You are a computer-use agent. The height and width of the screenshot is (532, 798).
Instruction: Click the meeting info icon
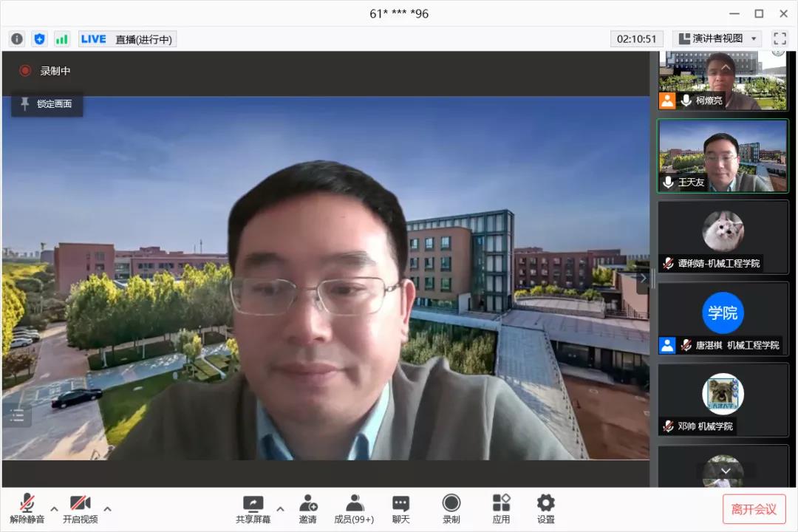(17, 39)
